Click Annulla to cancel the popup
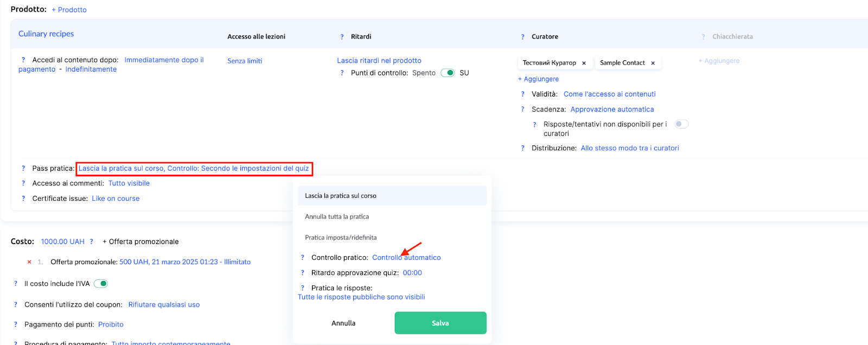 (343, 323)
